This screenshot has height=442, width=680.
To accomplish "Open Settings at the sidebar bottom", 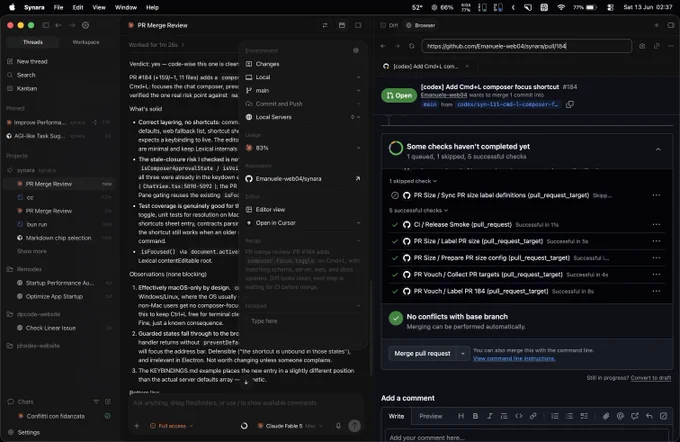I will 24,432.
